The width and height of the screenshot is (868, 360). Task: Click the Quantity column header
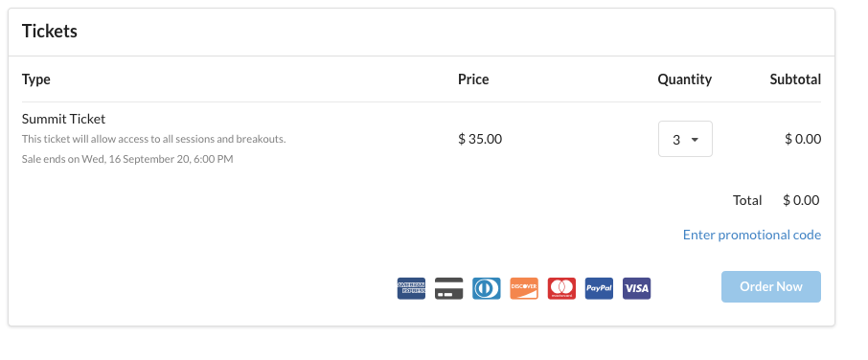coord(685,79)
